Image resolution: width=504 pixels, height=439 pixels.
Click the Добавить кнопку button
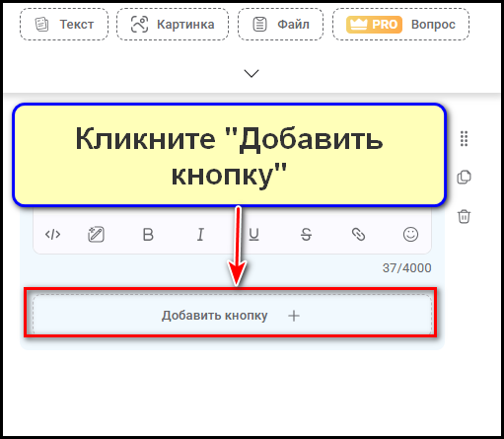pyautogui.click(x=232, y=315)
